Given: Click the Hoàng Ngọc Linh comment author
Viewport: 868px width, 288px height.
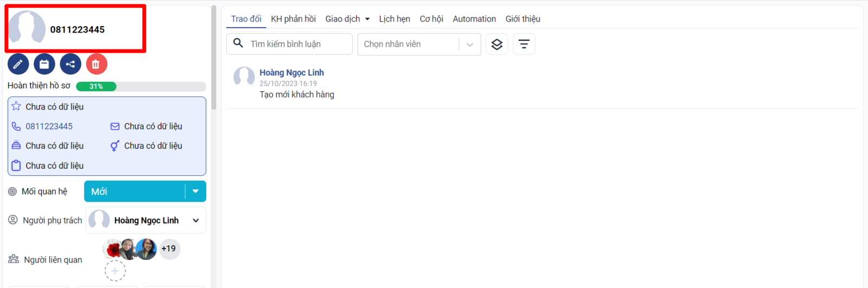Looking at the screenshot, I should (x=291, y=73).
